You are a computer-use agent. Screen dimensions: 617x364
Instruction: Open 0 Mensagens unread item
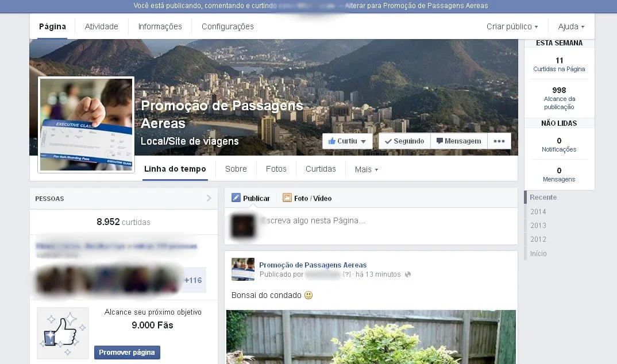[x=559, y=175]
